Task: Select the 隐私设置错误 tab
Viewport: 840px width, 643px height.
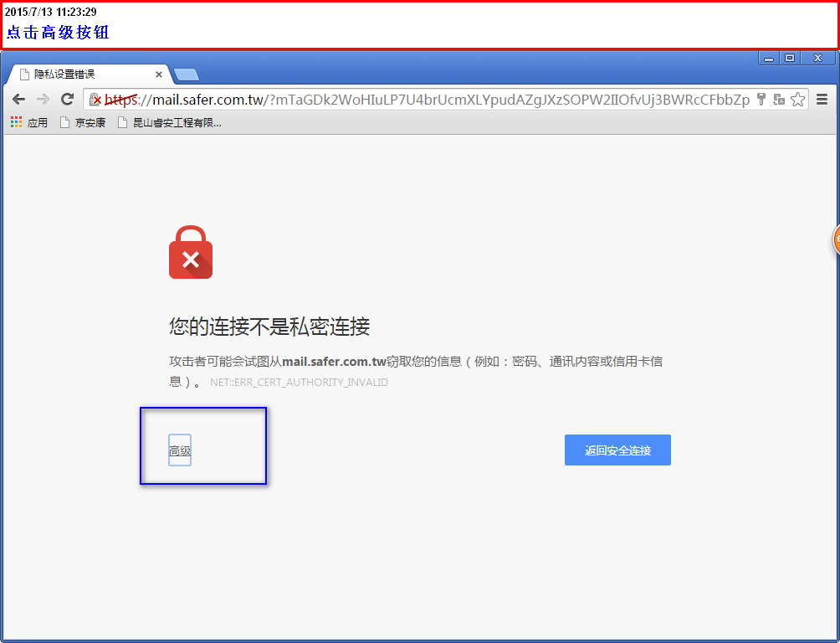Action: click(85, 74)
